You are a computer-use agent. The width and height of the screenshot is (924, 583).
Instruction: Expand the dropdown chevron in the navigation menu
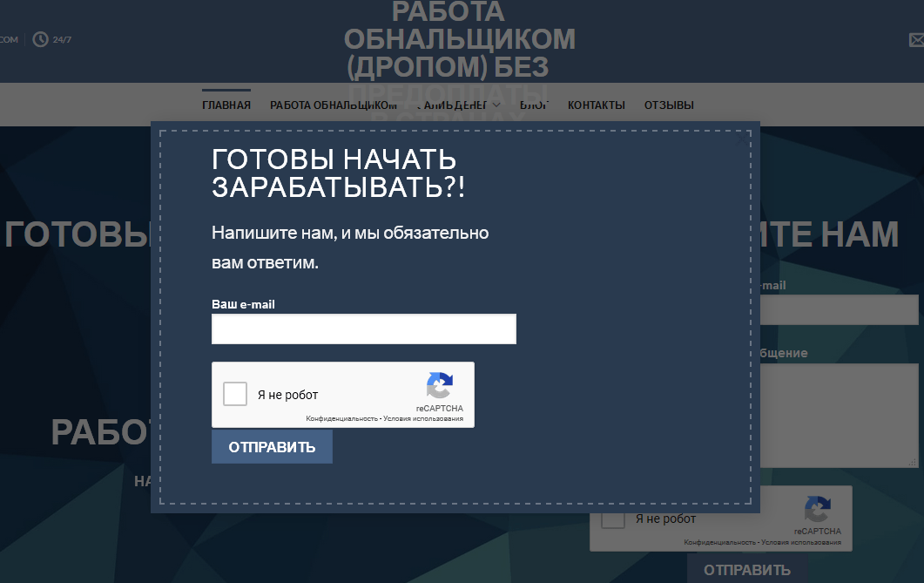coord(496,105)
